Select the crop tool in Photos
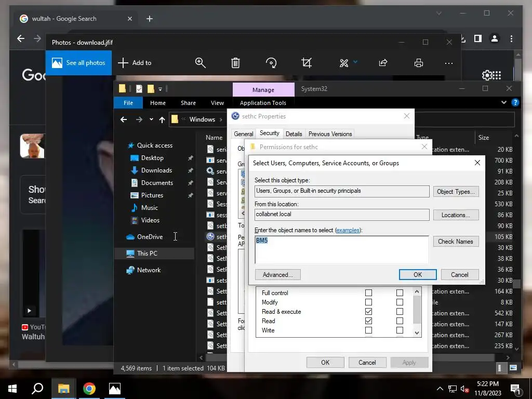 pyautogui.click(x=307, y=63)
